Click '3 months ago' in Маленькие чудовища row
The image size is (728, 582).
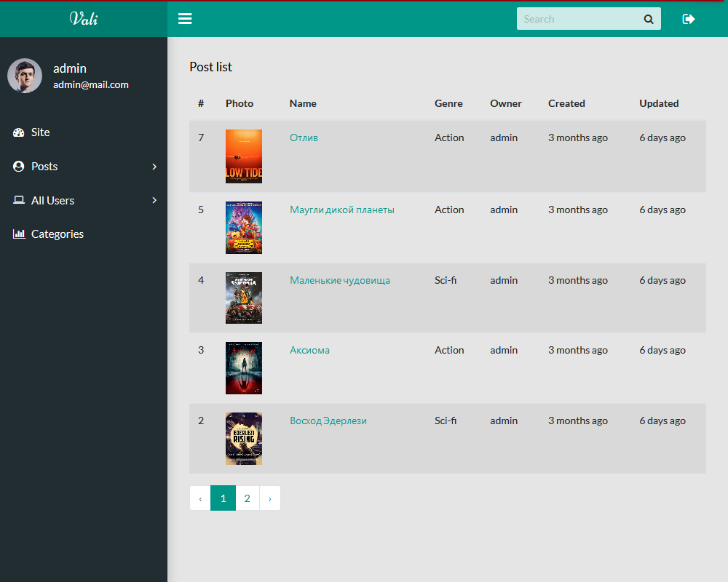coord(578,280)
